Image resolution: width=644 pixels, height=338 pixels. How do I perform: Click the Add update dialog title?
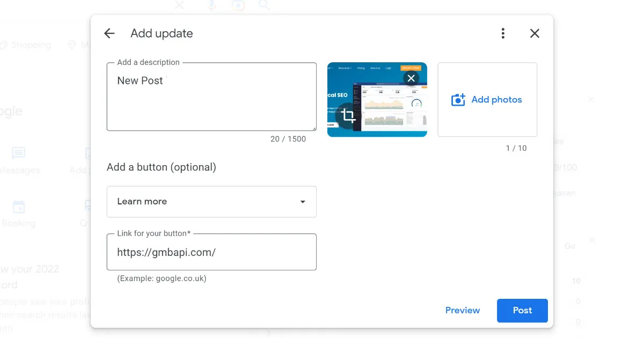(x=162, y=33)
